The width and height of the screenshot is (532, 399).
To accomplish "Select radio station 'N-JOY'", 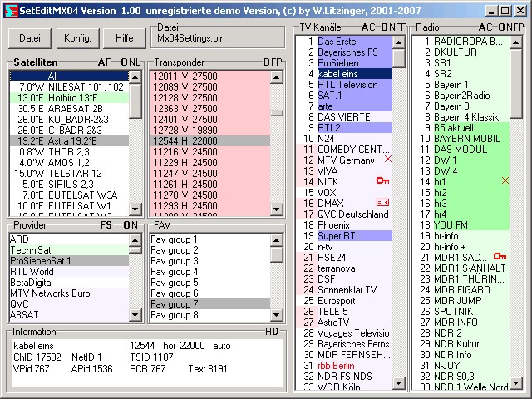I will pyautogui.click(x=461, y=366).
